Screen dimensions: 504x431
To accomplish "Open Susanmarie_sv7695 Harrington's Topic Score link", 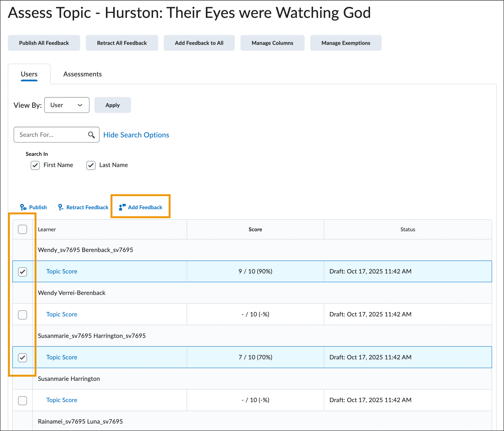I will 62,357.
